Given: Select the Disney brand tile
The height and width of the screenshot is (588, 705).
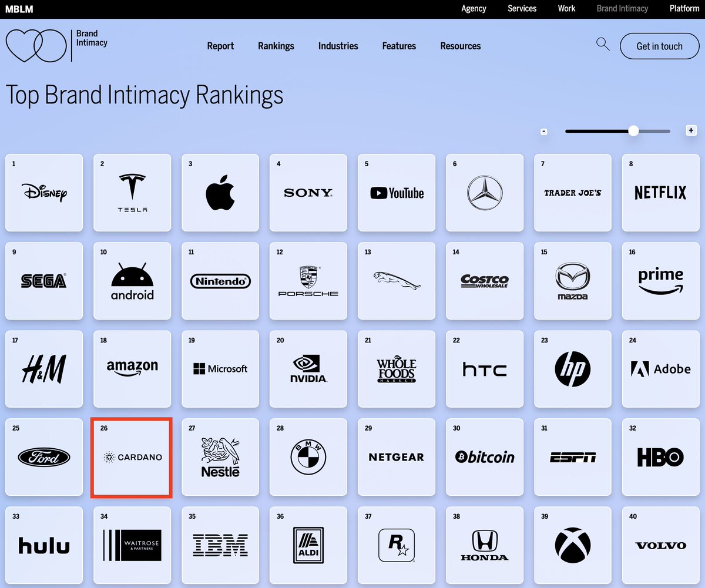Looking at the screenshot, I should click(44, 193).
